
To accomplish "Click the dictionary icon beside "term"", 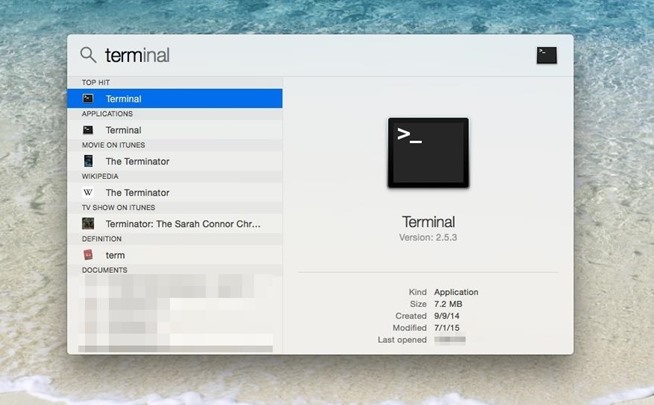I will point(88,255).
